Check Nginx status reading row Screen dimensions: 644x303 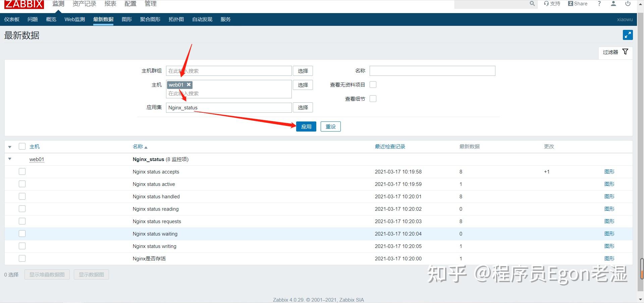(22, 209)
